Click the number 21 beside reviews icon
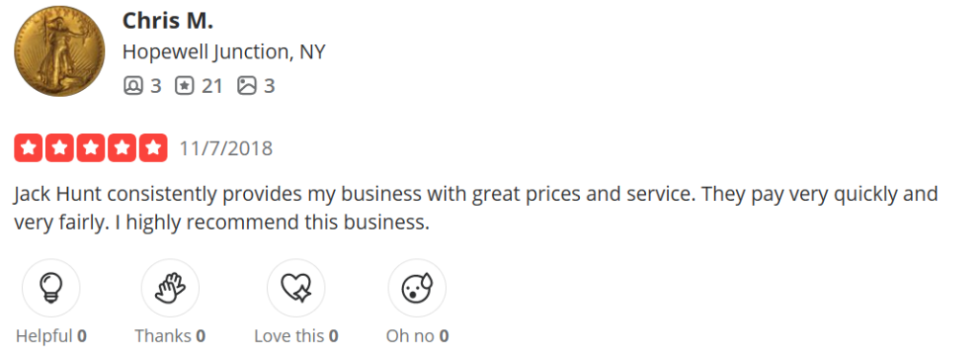The image size is (980, 359). point(212,86)
